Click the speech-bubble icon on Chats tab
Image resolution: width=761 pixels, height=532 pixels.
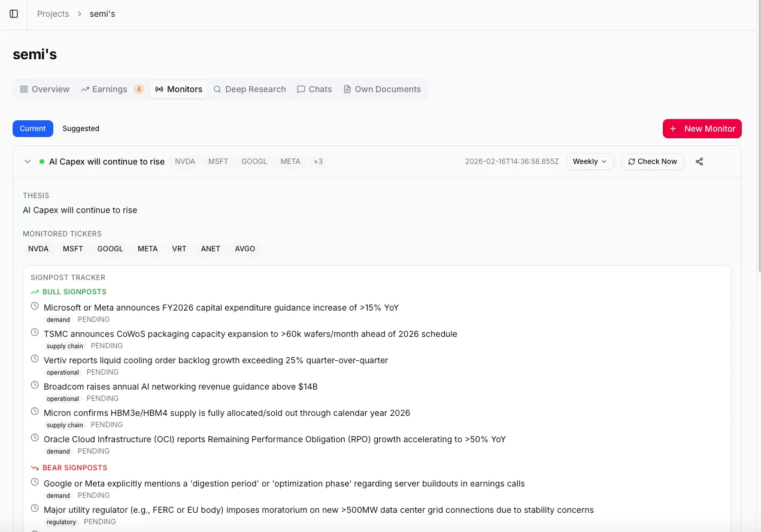[301, 89]
